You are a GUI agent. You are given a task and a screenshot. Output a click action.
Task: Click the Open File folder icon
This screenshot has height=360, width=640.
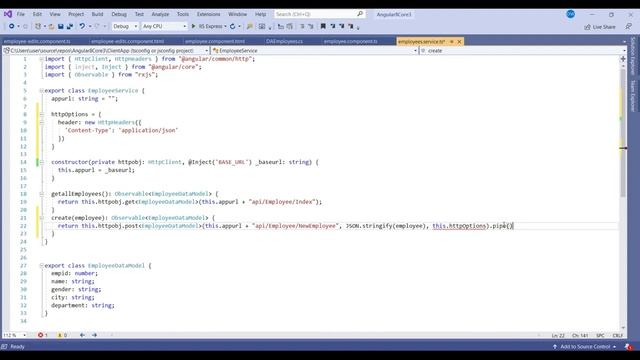(51, 27)
